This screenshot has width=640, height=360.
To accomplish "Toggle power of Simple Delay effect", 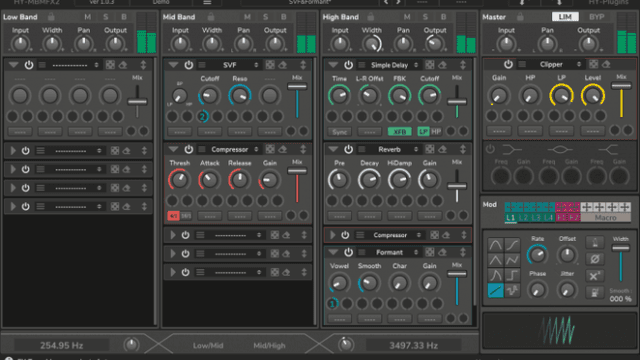I will point(348,65).
